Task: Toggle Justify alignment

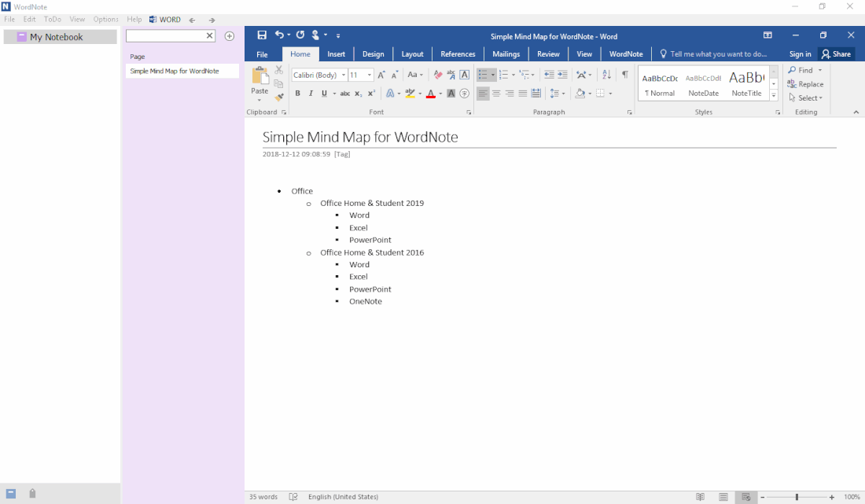Action: point(522,94)
